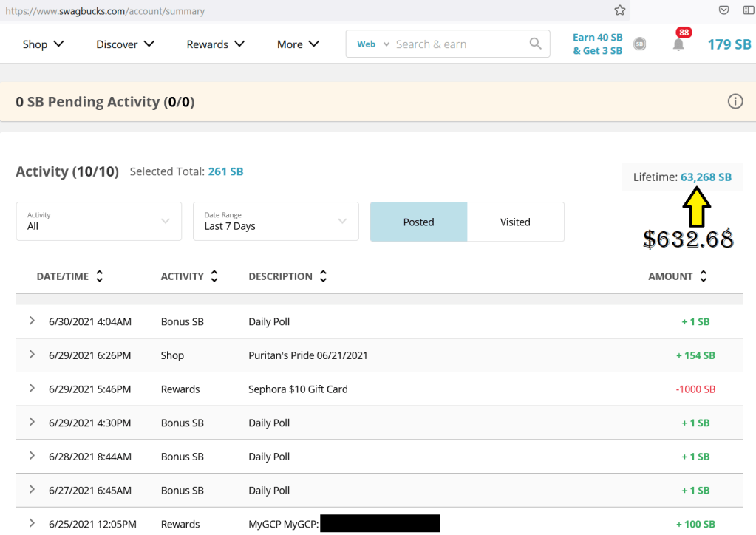
Task: Expand the Sephora $10 Gift Card row
Action: click(32, 389)
